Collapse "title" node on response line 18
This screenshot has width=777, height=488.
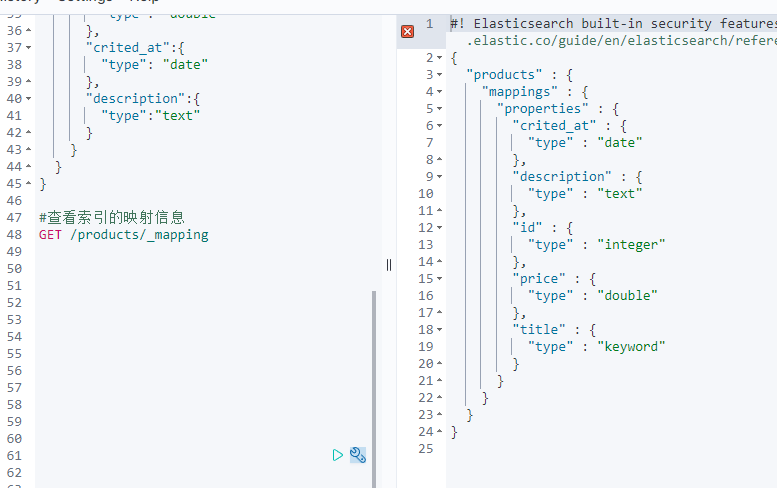click(x=440, y=330)
